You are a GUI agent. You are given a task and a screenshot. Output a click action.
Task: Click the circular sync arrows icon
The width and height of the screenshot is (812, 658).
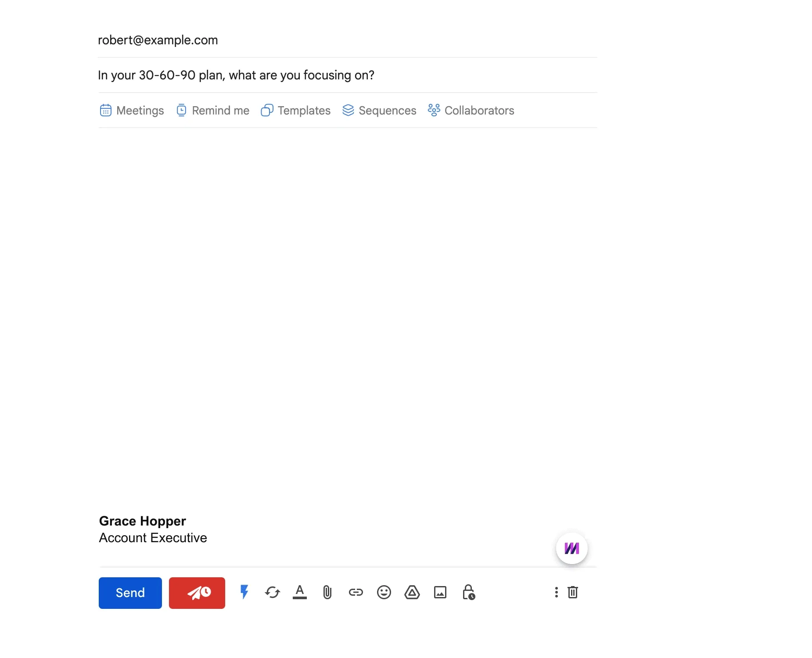click(x=273, y=593)
